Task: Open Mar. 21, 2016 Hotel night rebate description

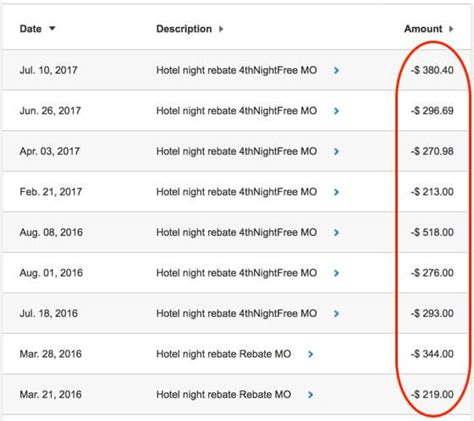Action: (224, 395)
